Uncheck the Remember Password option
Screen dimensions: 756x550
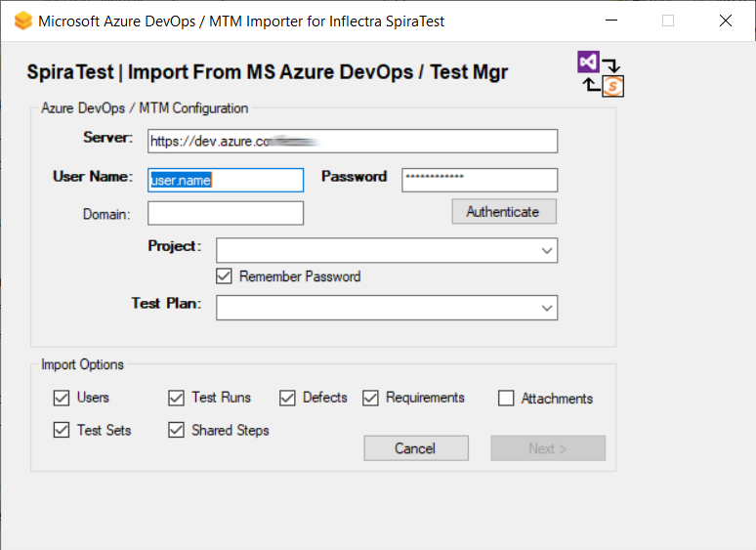[225, 276]
